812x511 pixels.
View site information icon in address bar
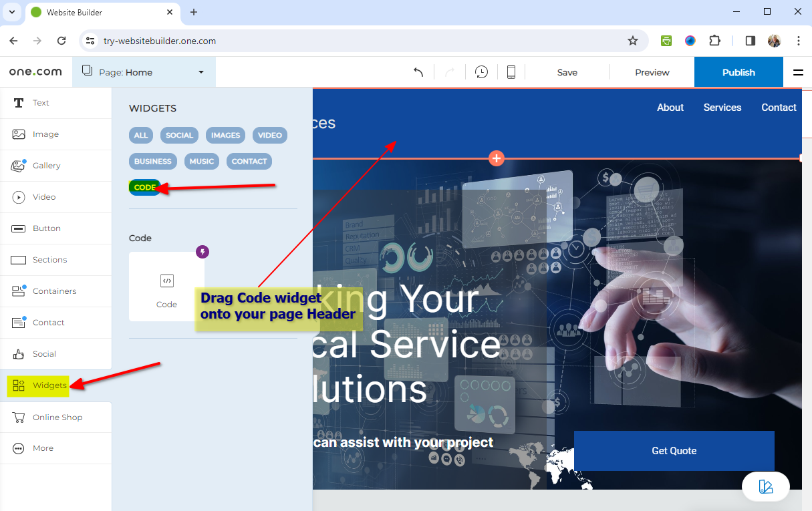90,41
